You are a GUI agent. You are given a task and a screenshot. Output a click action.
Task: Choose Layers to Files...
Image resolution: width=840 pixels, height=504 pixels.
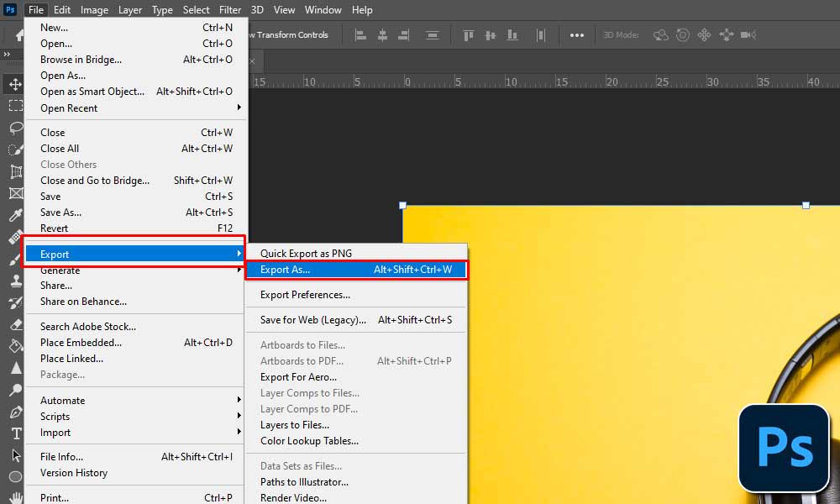(x=356, y=425)
